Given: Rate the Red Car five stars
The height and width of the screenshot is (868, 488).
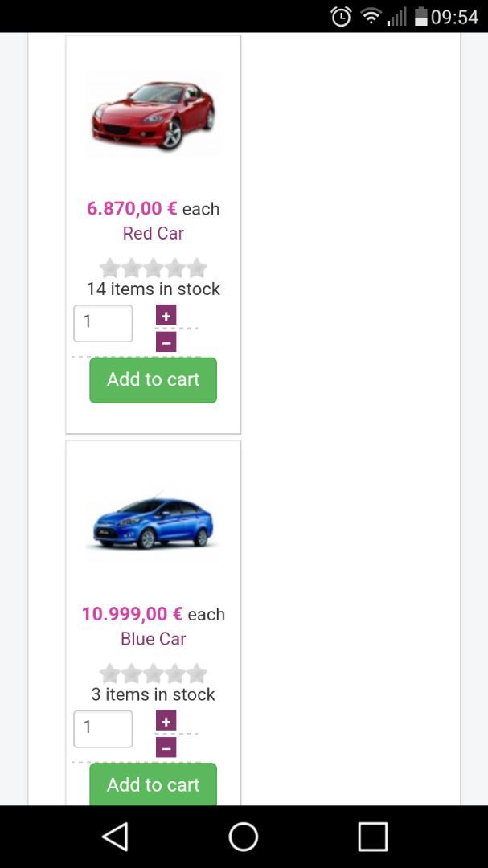Looking at the screenshot, I should coord(197,268).
